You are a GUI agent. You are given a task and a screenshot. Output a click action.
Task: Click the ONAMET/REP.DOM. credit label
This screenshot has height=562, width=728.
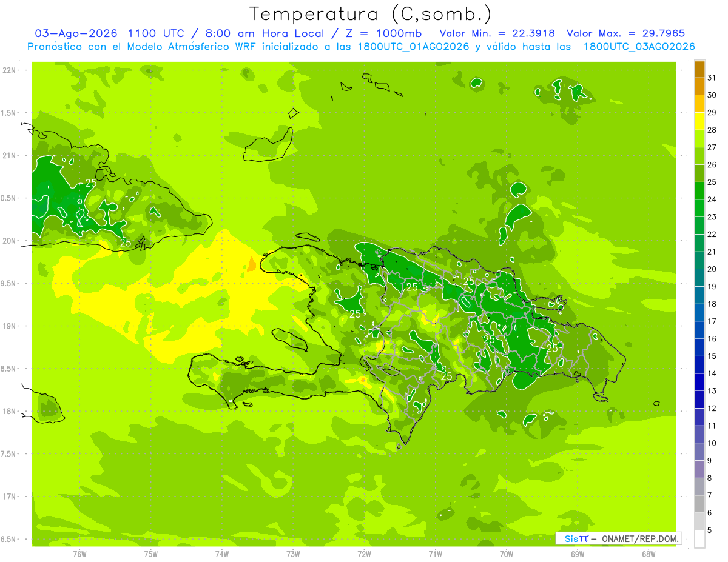[x=640, y=538]
